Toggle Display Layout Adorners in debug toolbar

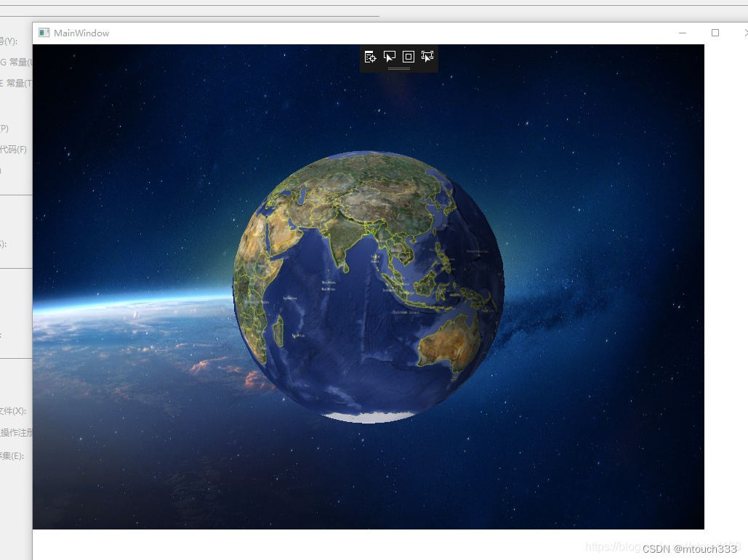pyautogui.click(x=409, y=57)
